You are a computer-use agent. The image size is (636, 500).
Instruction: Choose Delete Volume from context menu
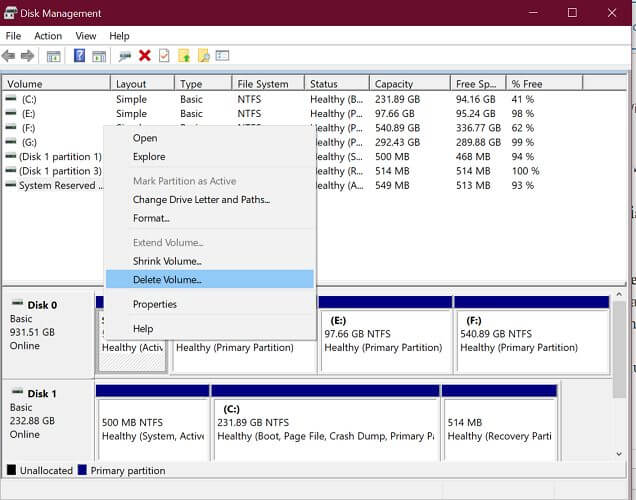167,280
